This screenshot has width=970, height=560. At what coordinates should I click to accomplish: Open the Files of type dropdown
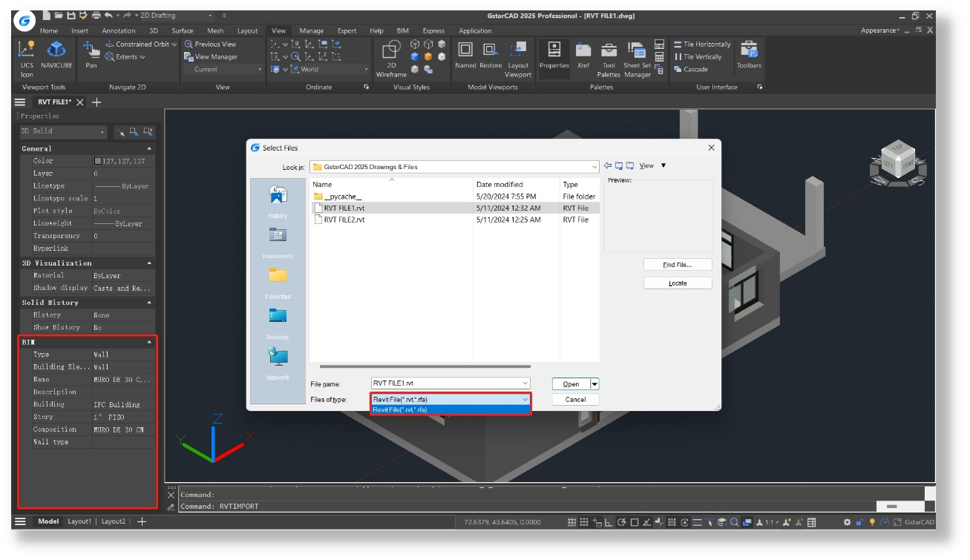pos(450,399)
